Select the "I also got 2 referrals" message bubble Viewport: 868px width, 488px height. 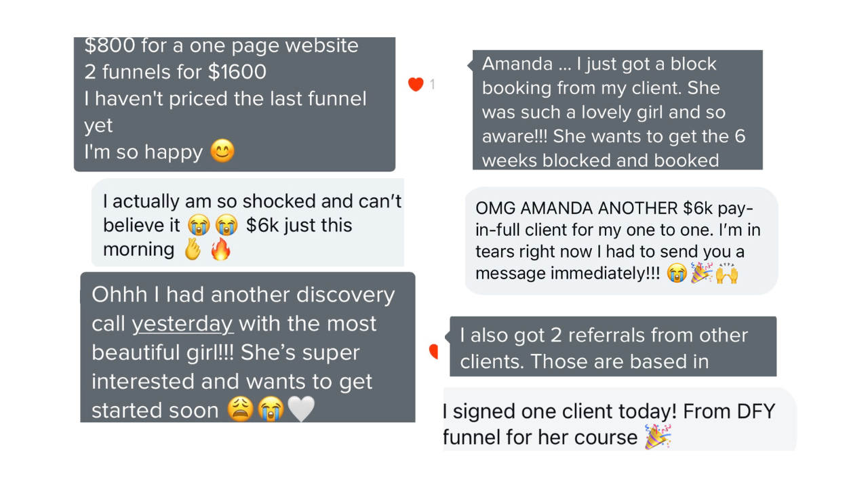[612, 346]
